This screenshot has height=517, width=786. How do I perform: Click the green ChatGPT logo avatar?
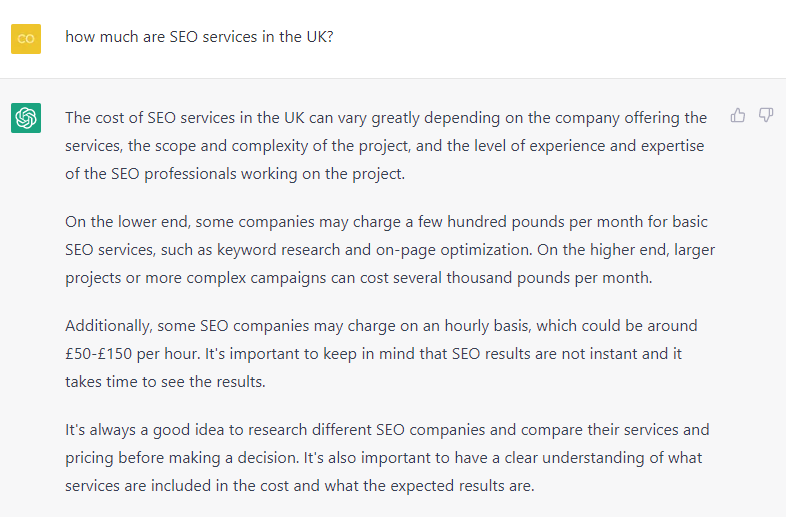coord(26,118)
